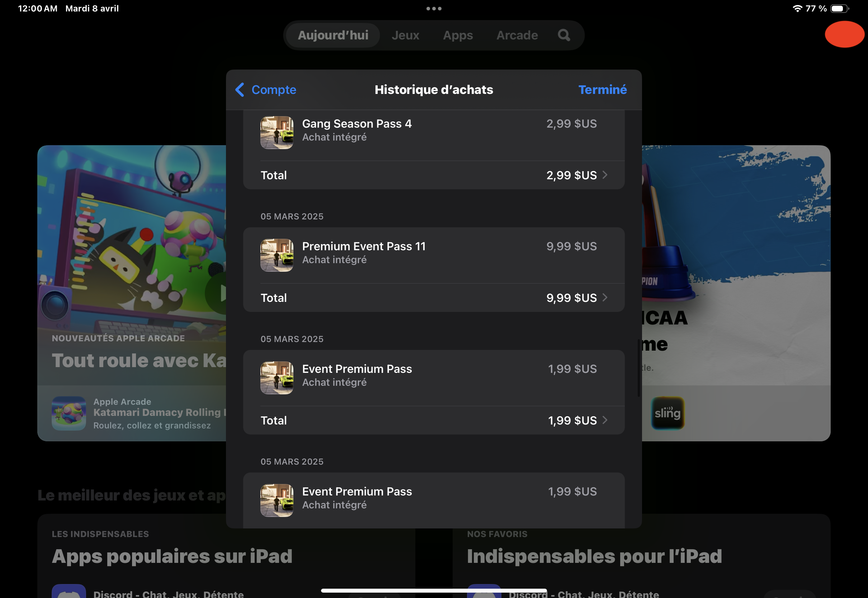Tap the three-dot multitasking indicator at the top
The width and height of the screenshot is (868, 598).
434,8
